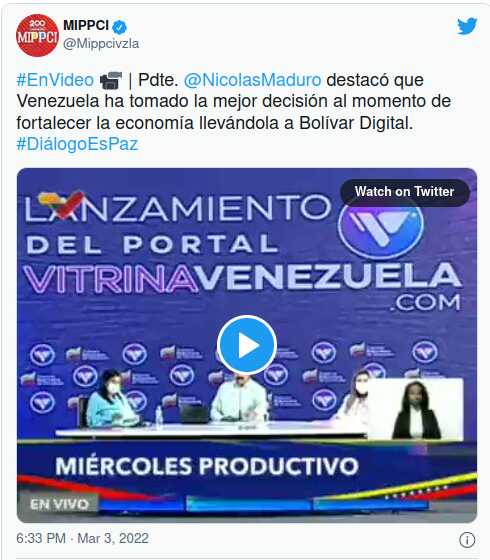The image size is (490, 560).
Task: Click the Twitter bird logo
Action: [x=467, y=26]
